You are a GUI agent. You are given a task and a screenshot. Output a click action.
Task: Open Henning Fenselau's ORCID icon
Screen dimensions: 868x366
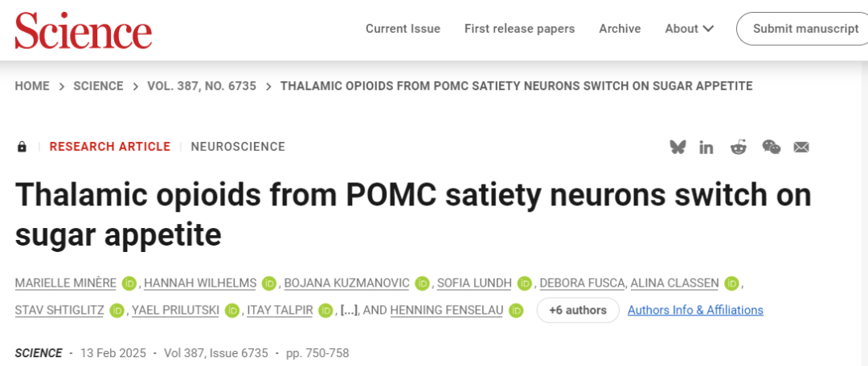[516, 310]
